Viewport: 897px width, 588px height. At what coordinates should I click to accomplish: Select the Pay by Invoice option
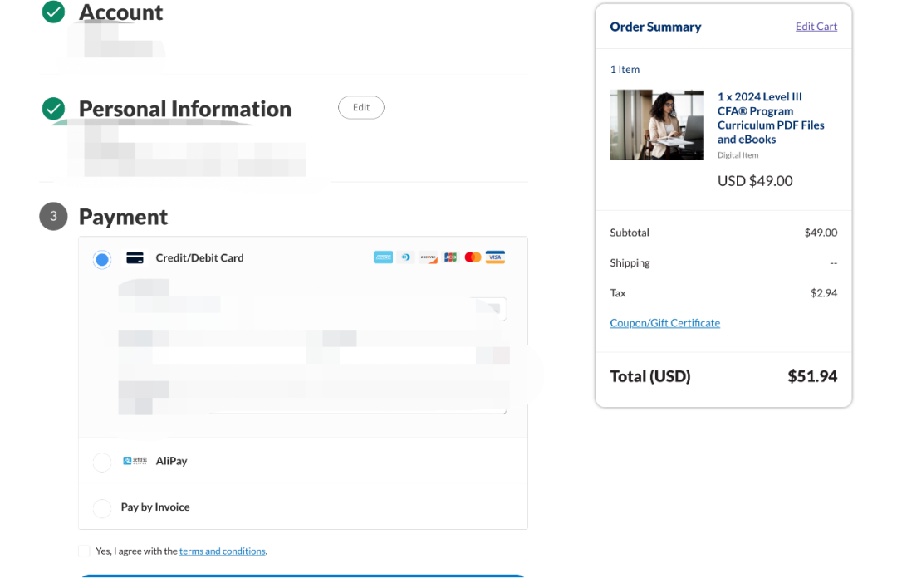click(102, 508)
